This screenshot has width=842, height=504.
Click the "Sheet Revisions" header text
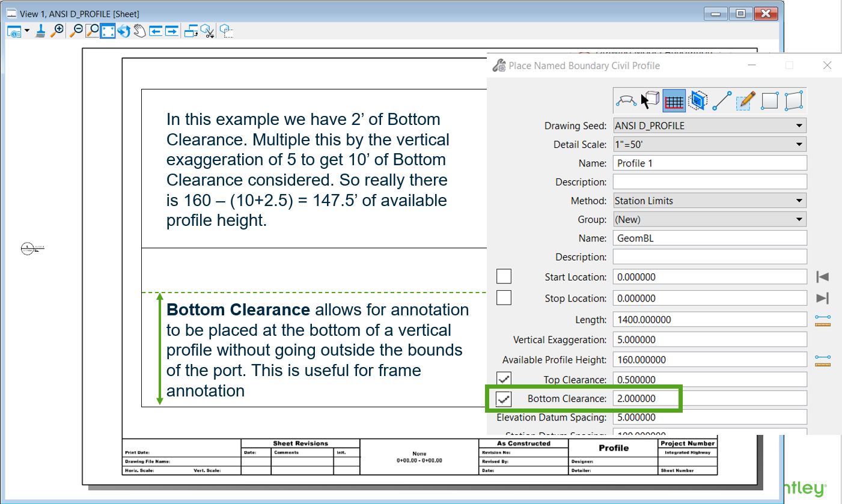(300, 443)
